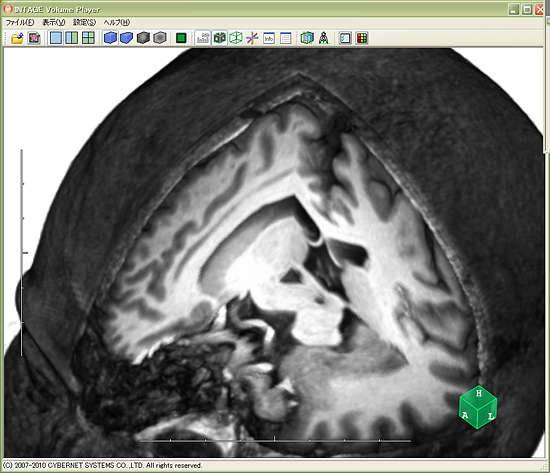550x473 pixels.
Task: Select the blue cut cube rendering mode
Action: tap(127, 38)
